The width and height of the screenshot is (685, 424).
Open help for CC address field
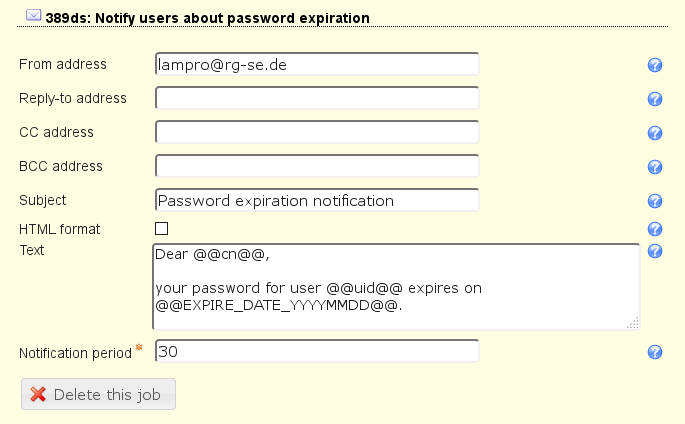click(x=656, y=133)
